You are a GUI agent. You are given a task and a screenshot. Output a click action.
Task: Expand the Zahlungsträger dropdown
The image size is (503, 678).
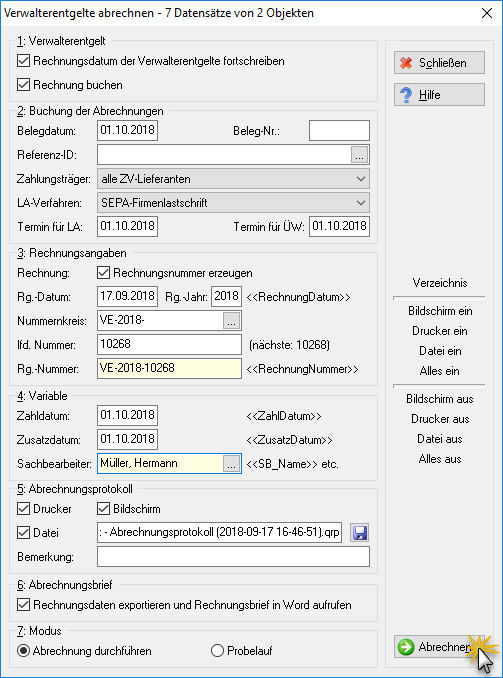click(x=234, y=179)
